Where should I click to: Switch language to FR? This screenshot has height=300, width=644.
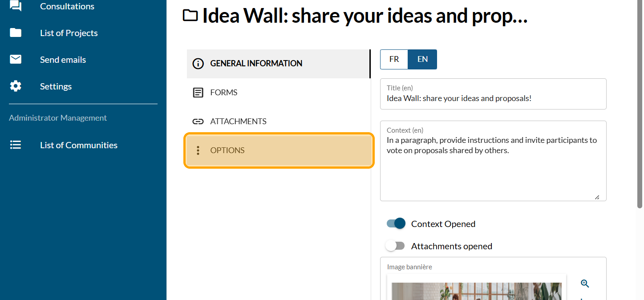394,59
